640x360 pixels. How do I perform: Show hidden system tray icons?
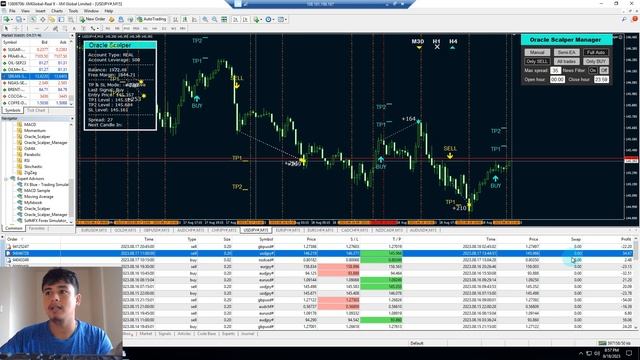(x=580, y=353)
